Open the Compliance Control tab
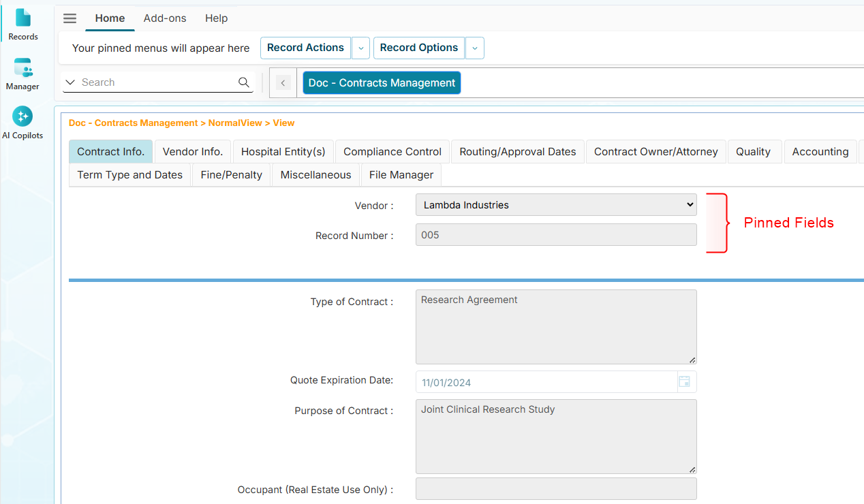864x504 pixels. 392,151
